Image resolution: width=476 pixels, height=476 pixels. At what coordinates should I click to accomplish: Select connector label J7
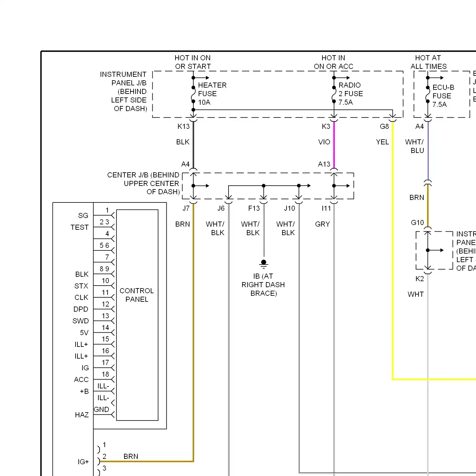[186, 208]
